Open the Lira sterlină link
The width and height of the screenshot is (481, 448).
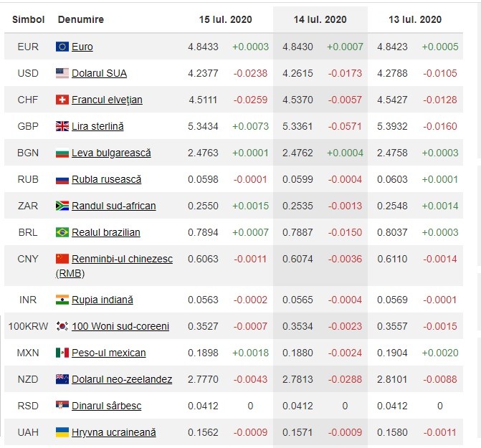click(97, 126)
